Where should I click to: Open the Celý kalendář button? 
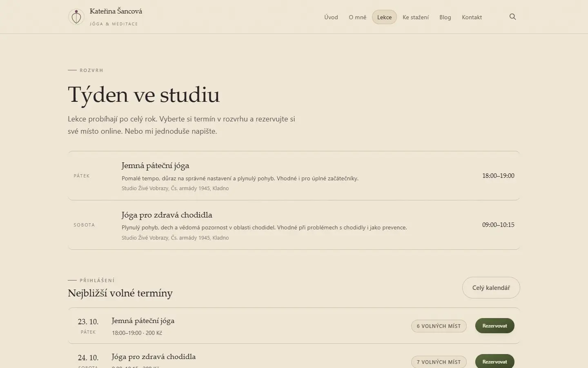[x=491, y=288]
